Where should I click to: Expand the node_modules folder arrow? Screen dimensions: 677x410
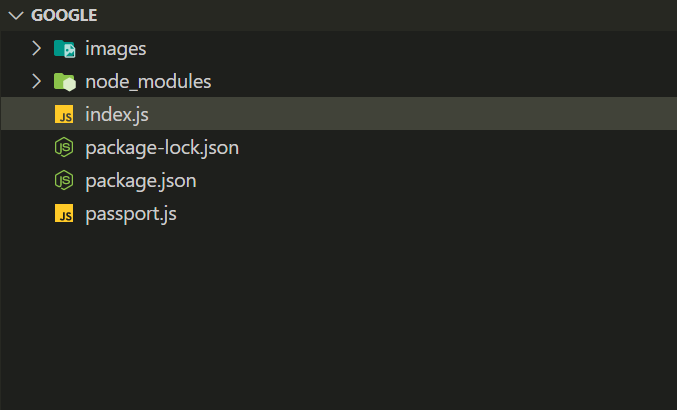coord(36,81)
